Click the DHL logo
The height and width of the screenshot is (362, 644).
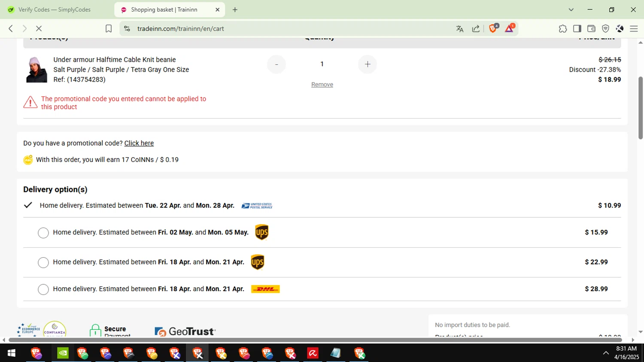point(265,289)
